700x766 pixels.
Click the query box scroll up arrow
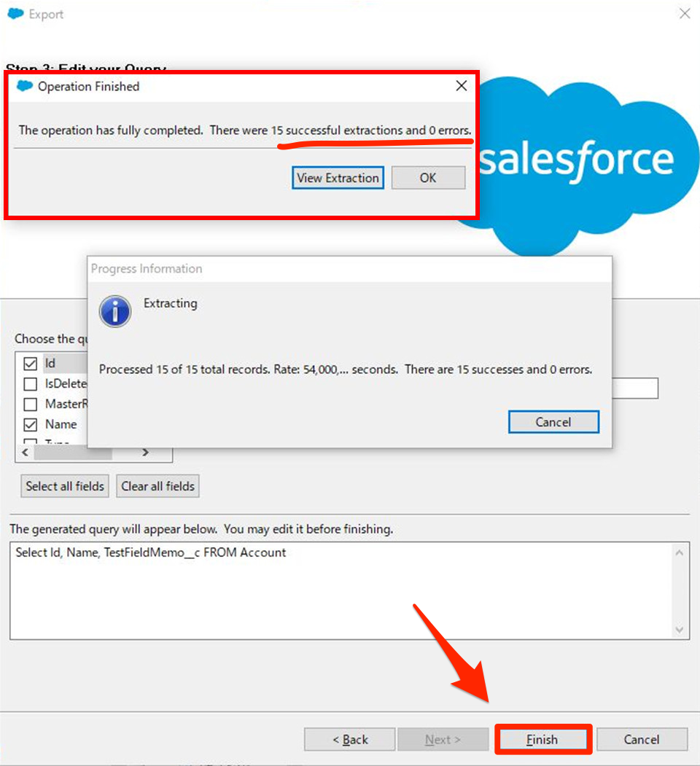point(680,552)
